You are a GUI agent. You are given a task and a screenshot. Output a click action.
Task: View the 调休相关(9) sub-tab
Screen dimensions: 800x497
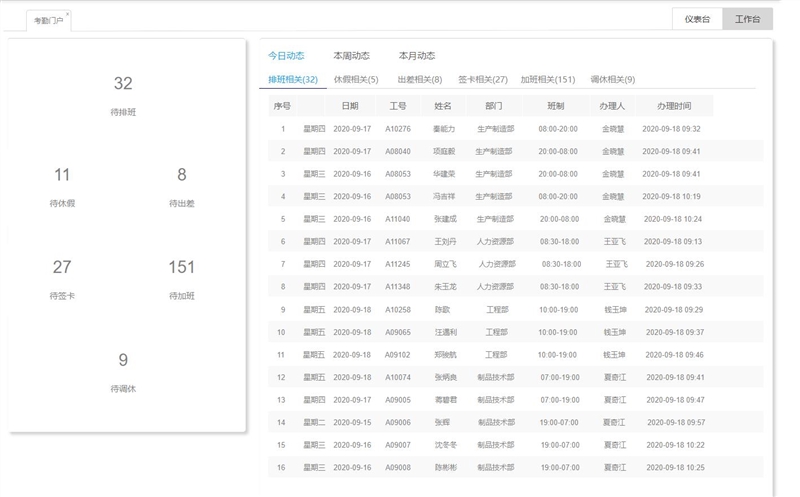613,80
